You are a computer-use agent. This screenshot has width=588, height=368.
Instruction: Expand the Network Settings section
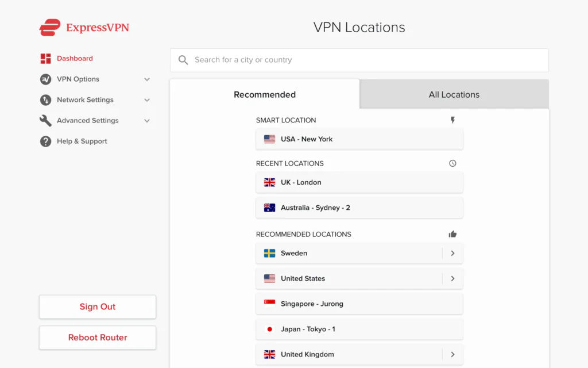(x=147, y=99)
